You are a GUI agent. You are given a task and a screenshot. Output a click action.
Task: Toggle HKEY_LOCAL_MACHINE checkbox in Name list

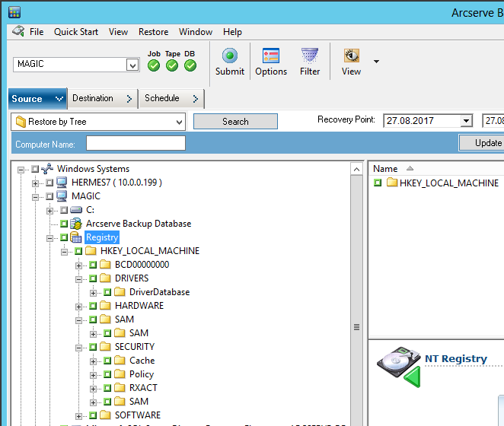point(378,183)
